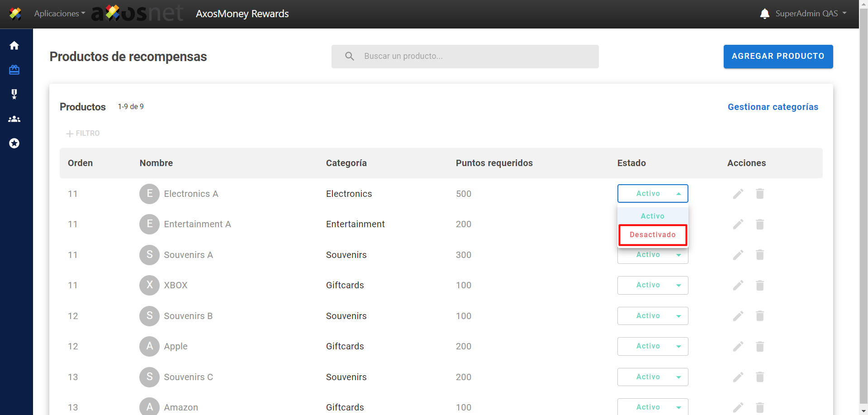Choose Activo option in open dropdown
The height and width of the screenshot is (415, 868).
[652, 216]
